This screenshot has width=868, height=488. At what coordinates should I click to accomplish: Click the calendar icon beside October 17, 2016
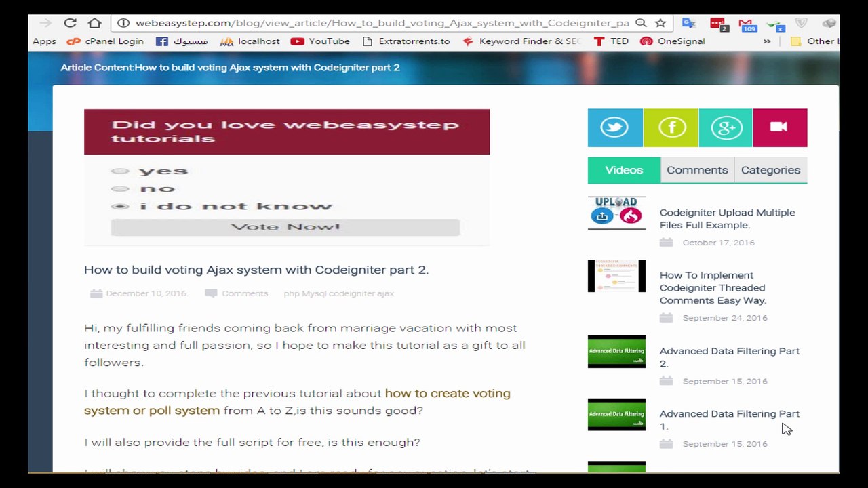666,243
